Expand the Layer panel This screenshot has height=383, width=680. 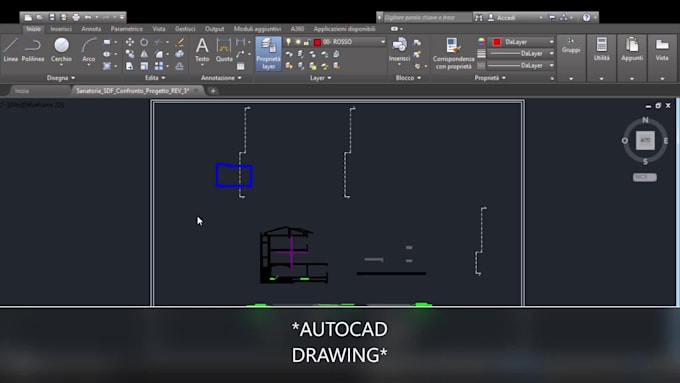(x=320, y=78)
